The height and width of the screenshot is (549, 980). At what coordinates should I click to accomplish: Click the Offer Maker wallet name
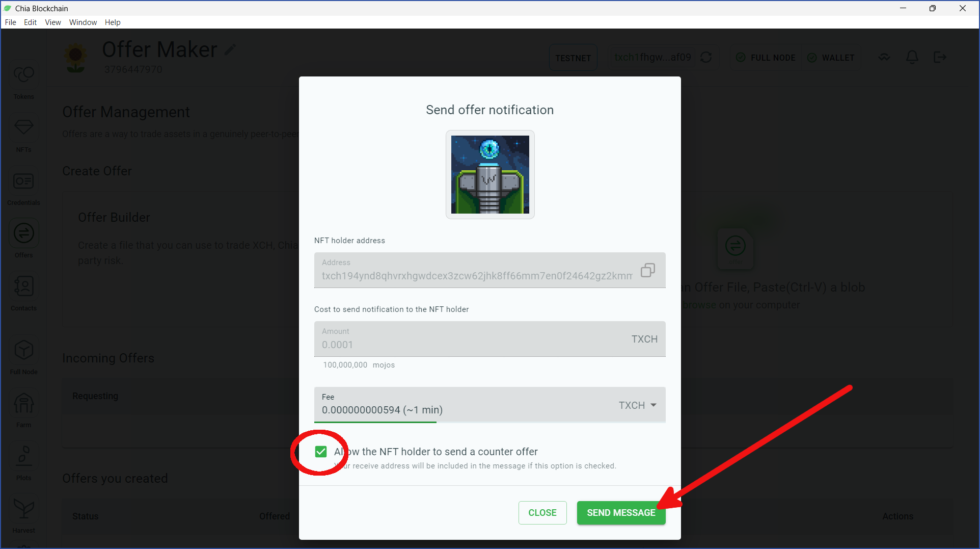[x=159, y=49]
